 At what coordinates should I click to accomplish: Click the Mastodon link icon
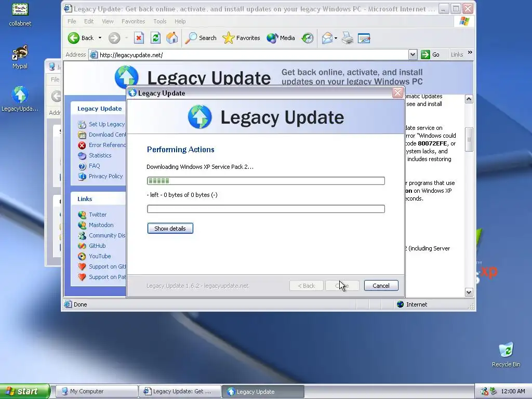click(82, 225)
